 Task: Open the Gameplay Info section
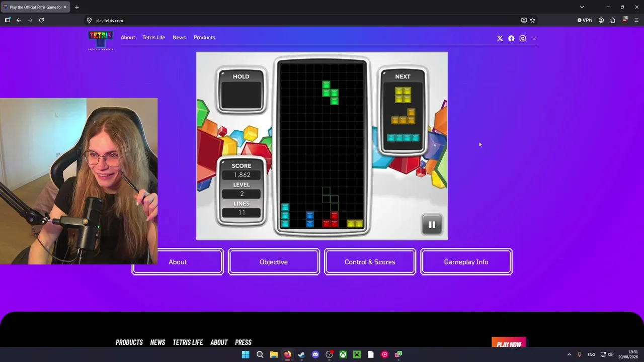466,262
